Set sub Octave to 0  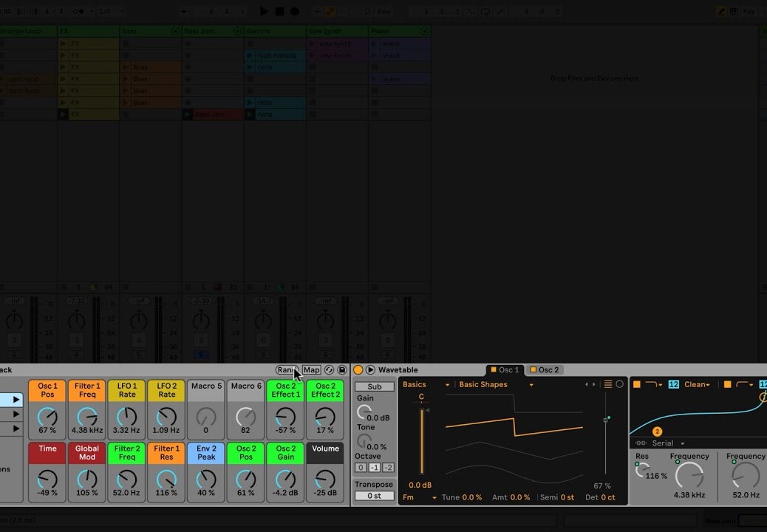[361, 468]
